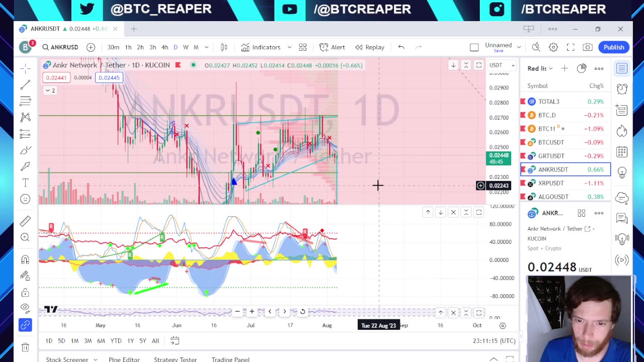Toggle the watchlist panel icon
Image resolution: width=644 pixels, height=362 pixels.
[x=622, y=68]
